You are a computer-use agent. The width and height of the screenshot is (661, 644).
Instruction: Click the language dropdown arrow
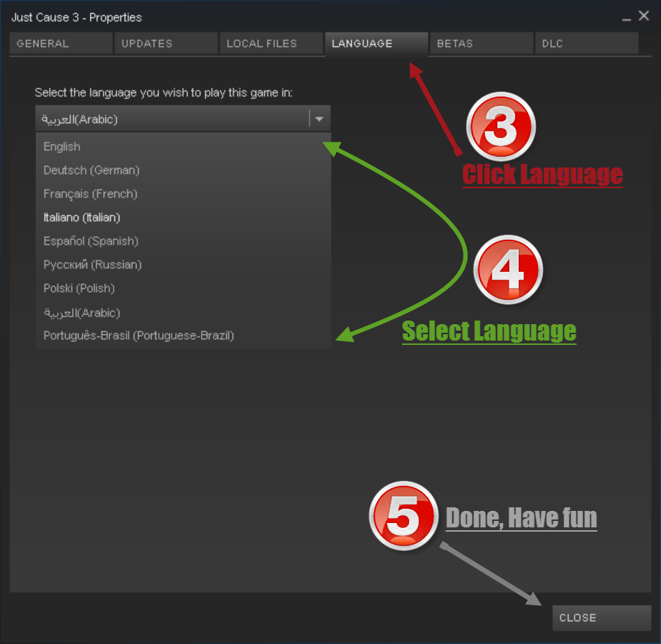[x=319, y=119]
